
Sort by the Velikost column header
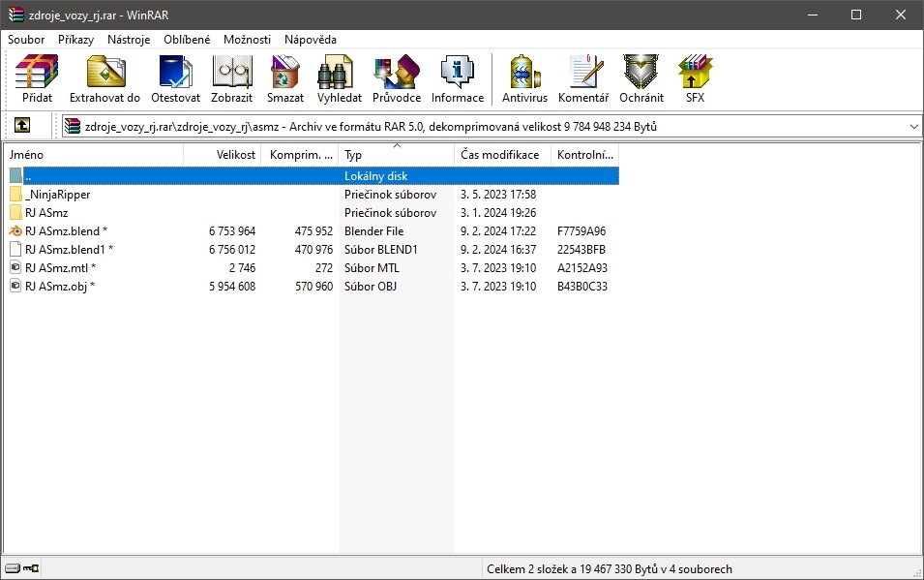[223, 155]
